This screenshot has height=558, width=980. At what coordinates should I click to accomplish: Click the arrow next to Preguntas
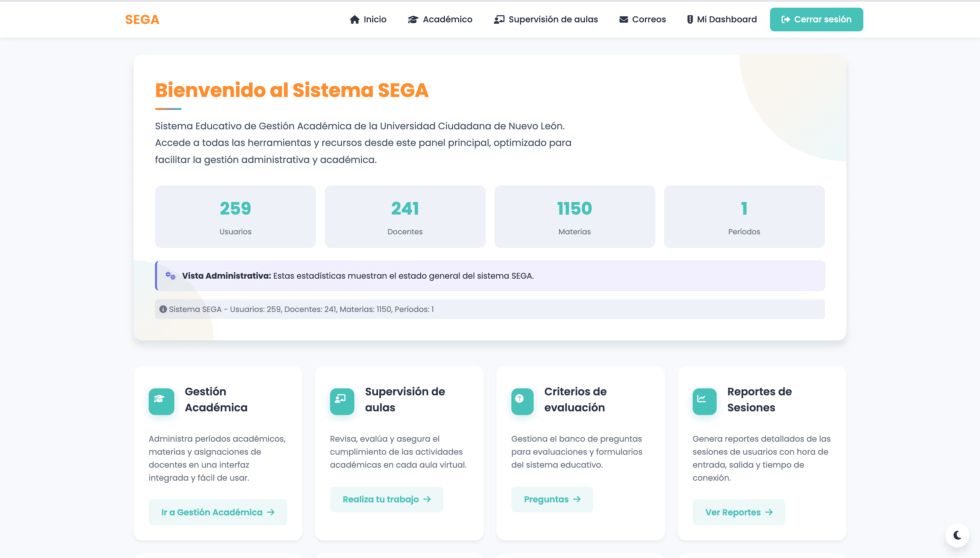[x=577, y=499]
